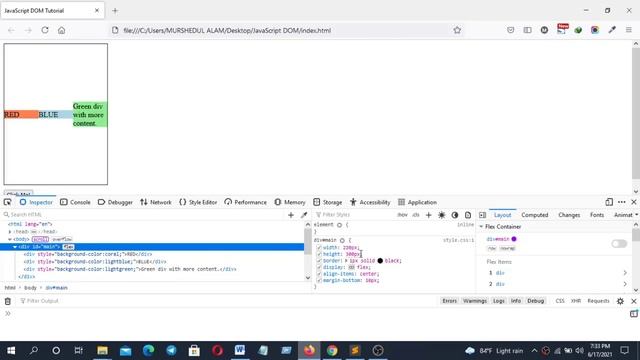This screenshot has width=640, height=360.
Task: Toggle responsive design mode icon
Action: coord(609,202)
